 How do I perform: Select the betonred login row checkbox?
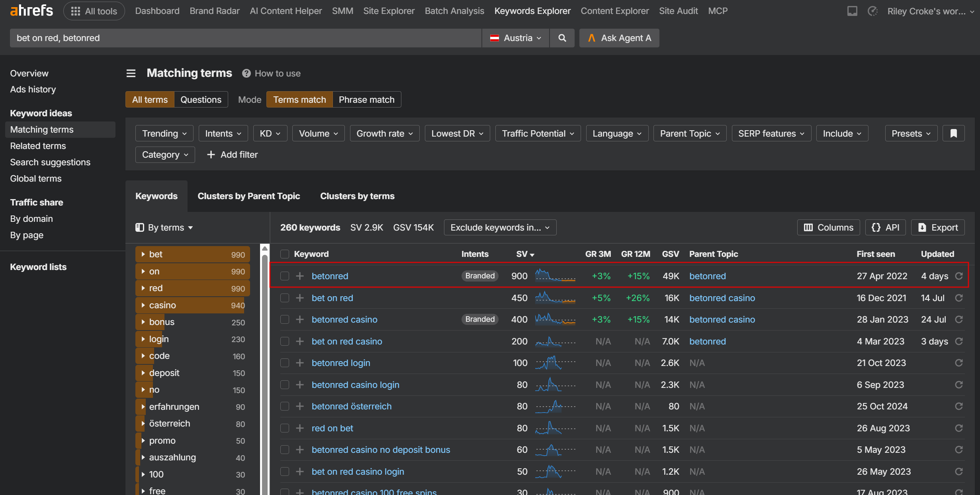coord(285,363)
